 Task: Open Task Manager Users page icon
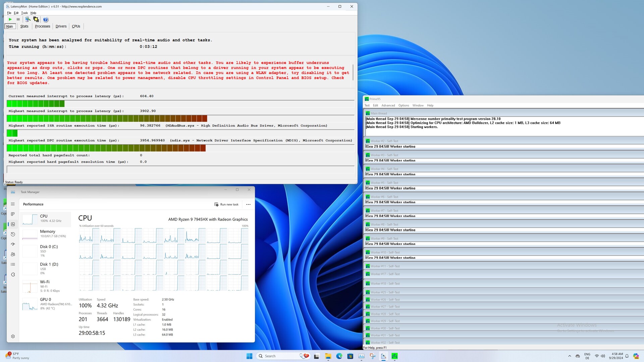pyautogui.click(x=13, y=254)
